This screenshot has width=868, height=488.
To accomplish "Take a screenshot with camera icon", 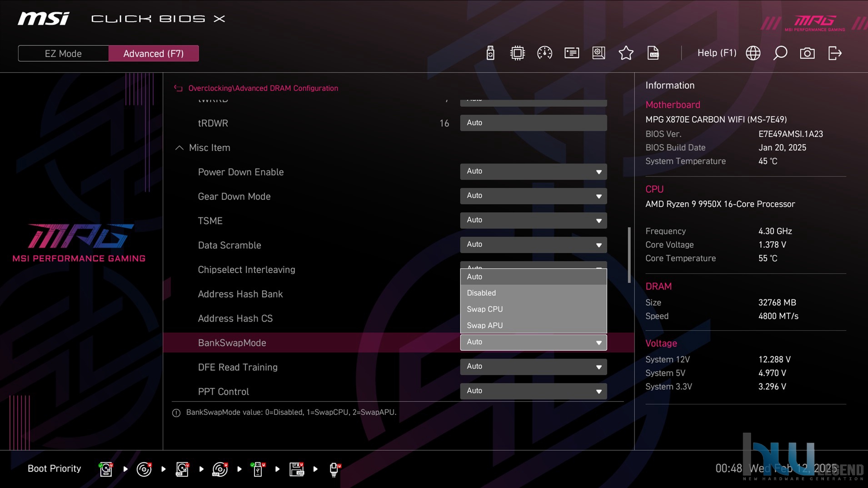I will pos(807,53).
